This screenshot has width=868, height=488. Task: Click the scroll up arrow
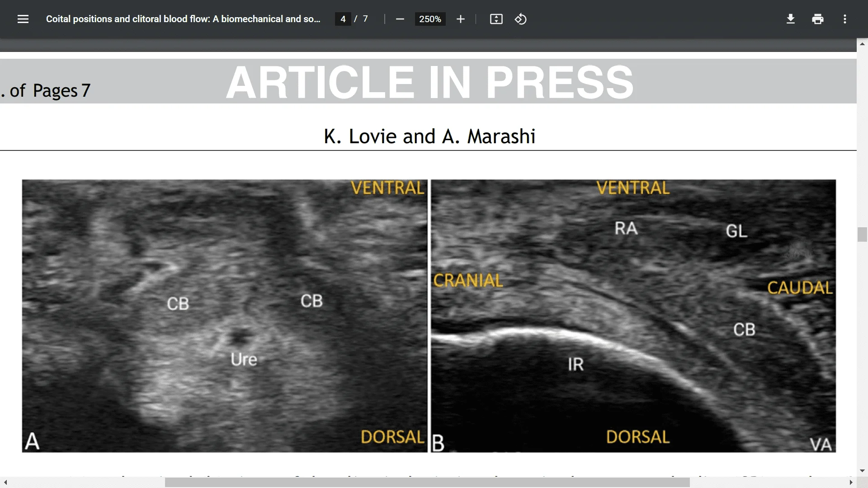(862, 44)
